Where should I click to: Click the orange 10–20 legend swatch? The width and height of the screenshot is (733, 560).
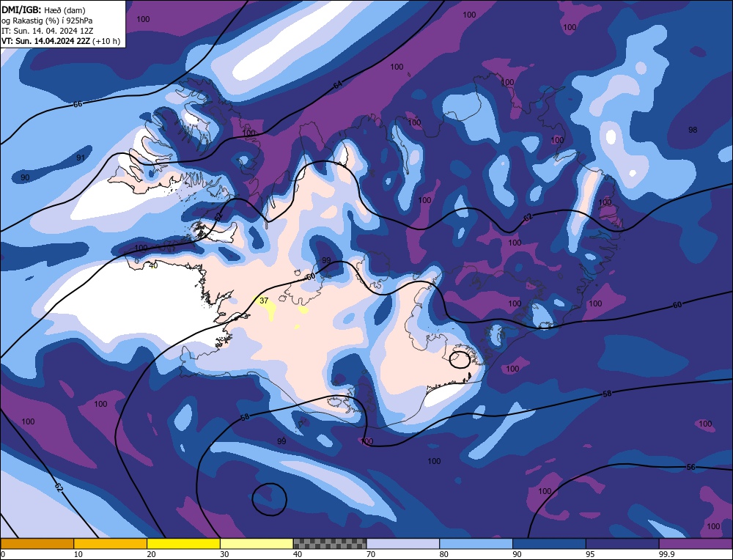111,543
